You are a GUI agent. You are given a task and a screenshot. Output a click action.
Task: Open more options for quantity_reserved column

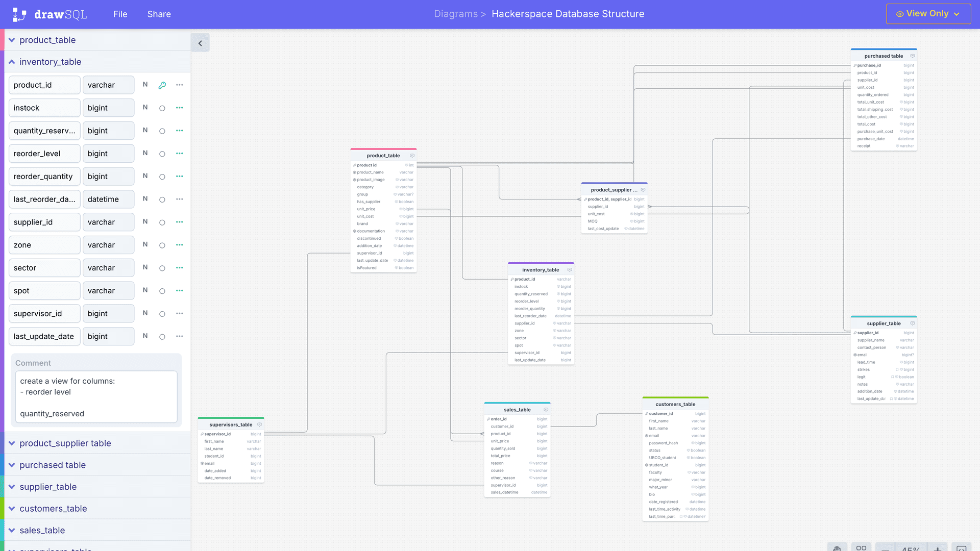[x=180, y=131]
